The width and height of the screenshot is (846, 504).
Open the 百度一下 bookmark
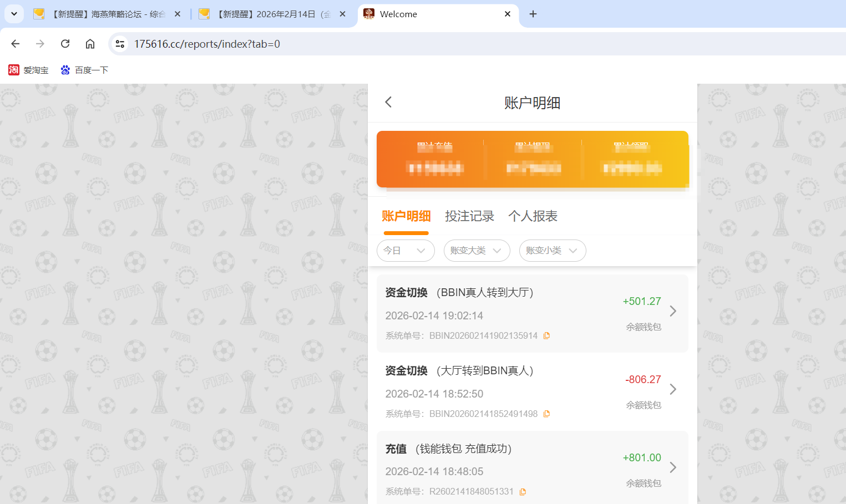(84, 70)
